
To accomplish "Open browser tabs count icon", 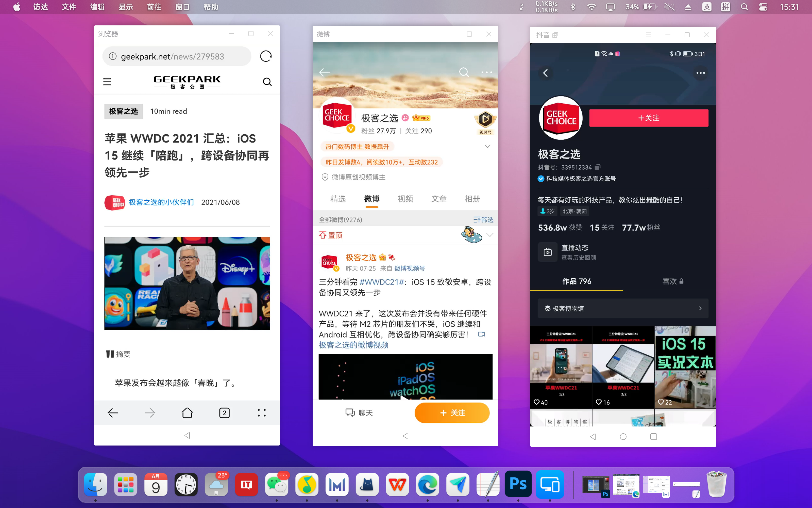I will [225, 412].
